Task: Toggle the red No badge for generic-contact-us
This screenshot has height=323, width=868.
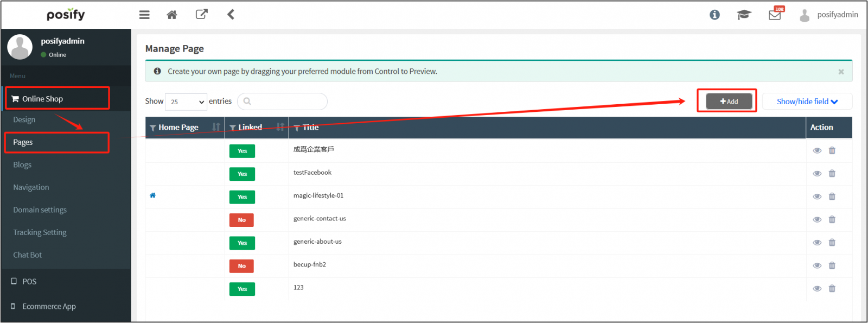Action: coord(241,220)
